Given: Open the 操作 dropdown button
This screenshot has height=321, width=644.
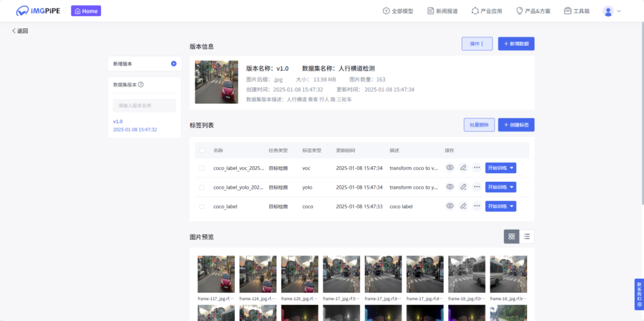Looking at the screenshot, I should pyautogui.click(x=477, y=43).
